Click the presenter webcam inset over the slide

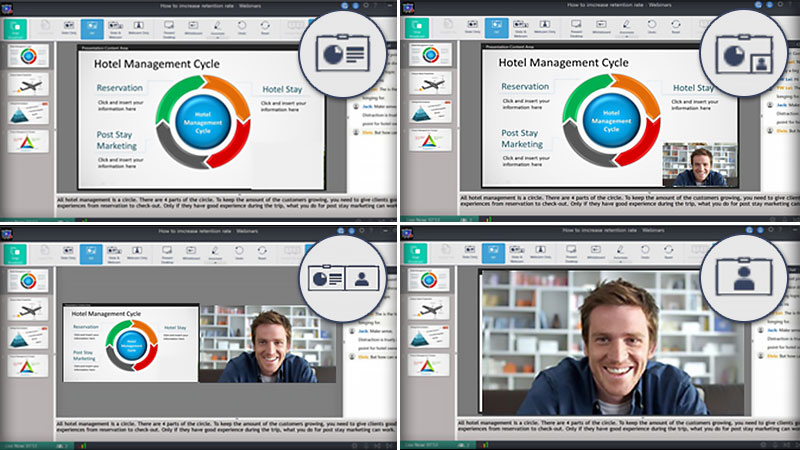coord(699,164)
